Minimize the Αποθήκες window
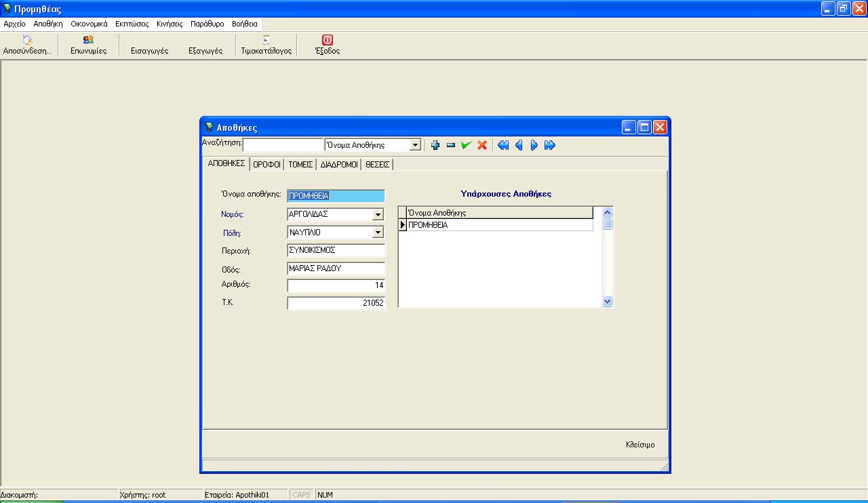The width and height of the screenshot is (868, 503). [630, 127]
